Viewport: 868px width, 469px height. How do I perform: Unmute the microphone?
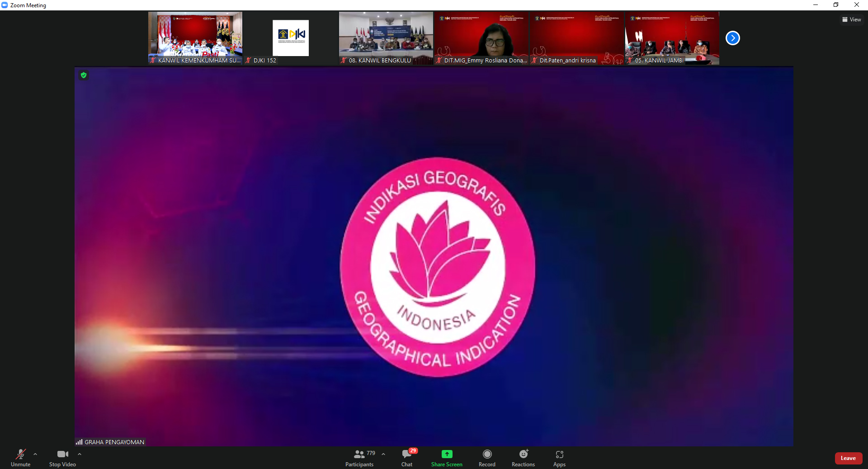pos(20,457)
